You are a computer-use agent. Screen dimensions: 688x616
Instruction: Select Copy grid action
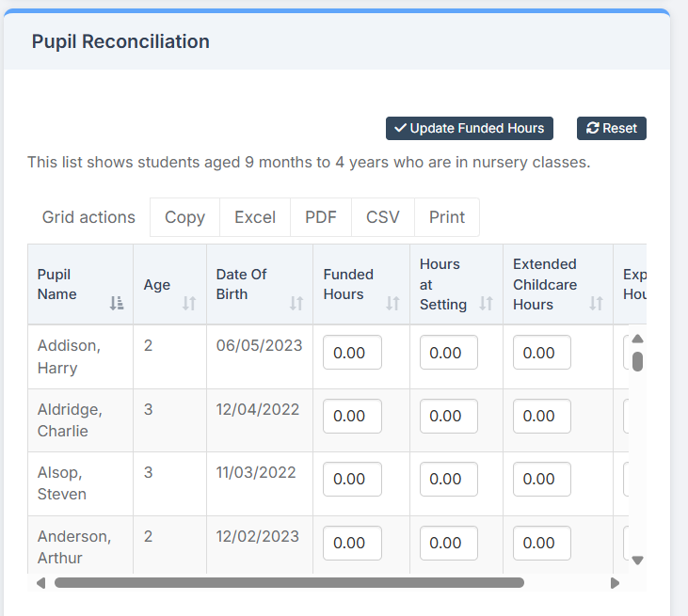[184, 217]
